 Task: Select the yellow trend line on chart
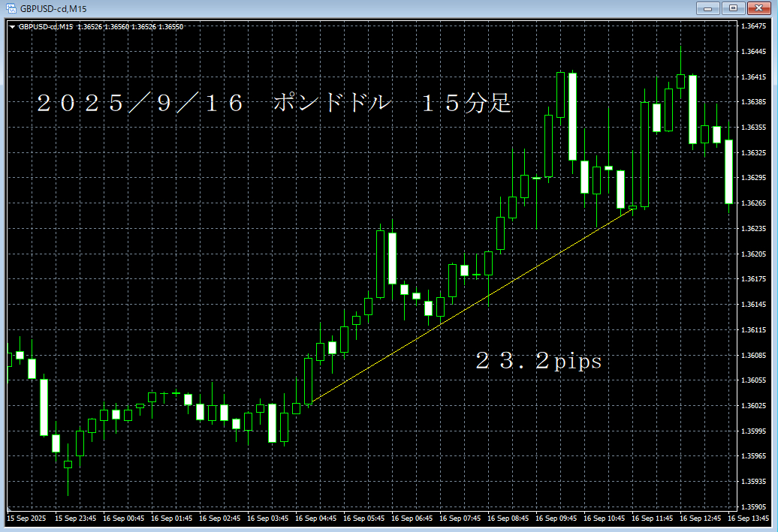[472, 305]
